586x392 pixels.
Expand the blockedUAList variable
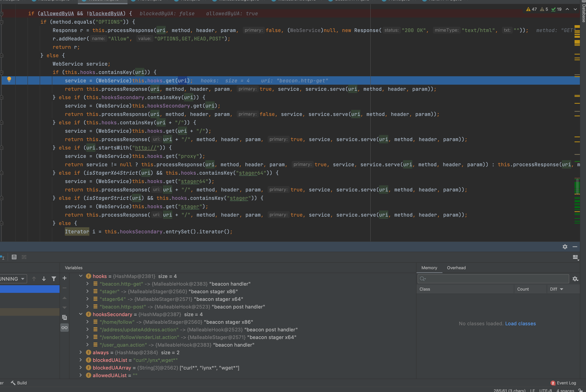(x=81, y=360)
